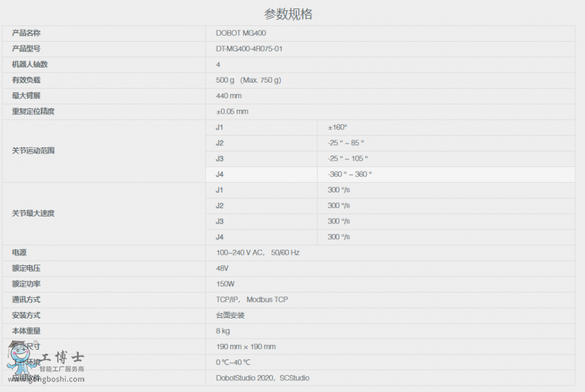The image size is (585, 392).
Task: Click the 0 ℃~40 ℃ temperature value
Action: tap(233, 362)
